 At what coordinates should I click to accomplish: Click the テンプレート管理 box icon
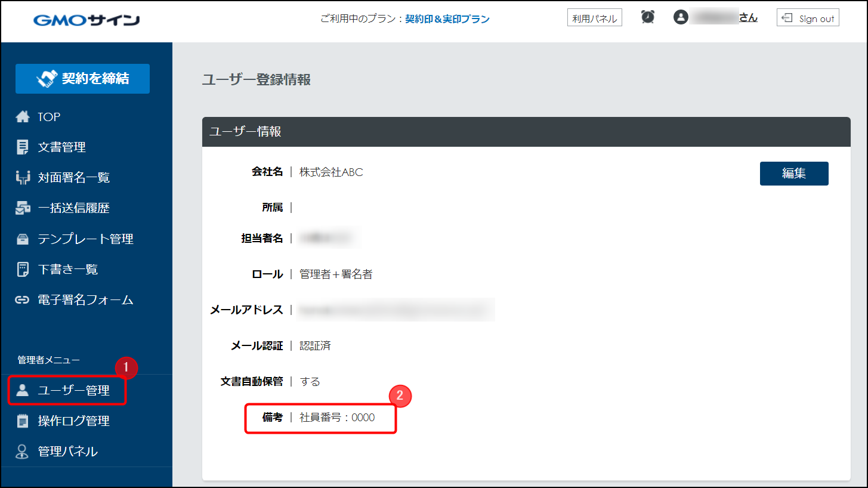23,239
